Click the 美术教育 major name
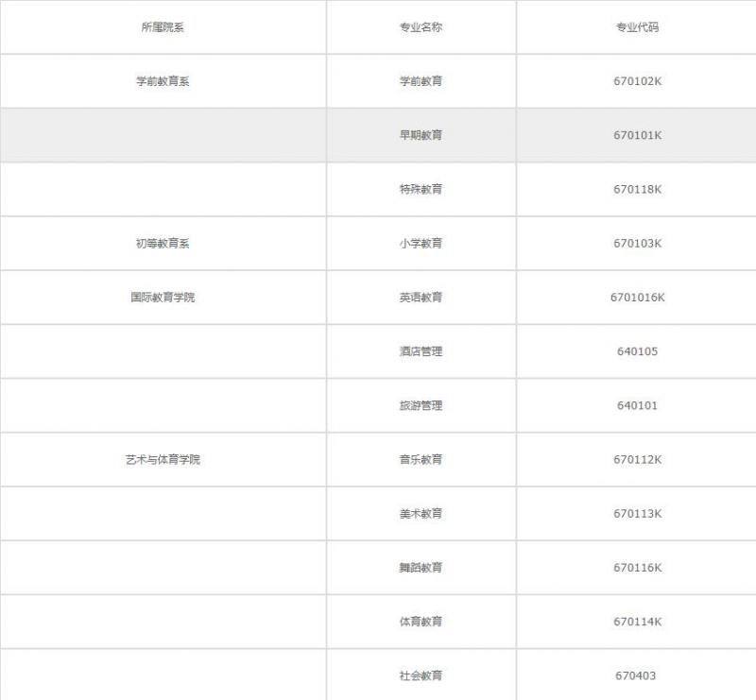756x700 pixels. [x=421, y=514]
